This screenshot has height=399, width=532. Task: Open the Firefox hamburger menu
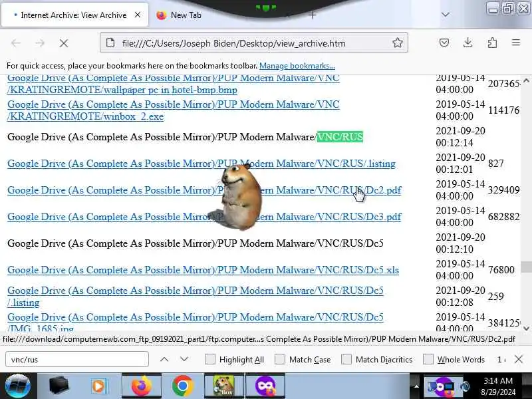(x=516, y=43)
